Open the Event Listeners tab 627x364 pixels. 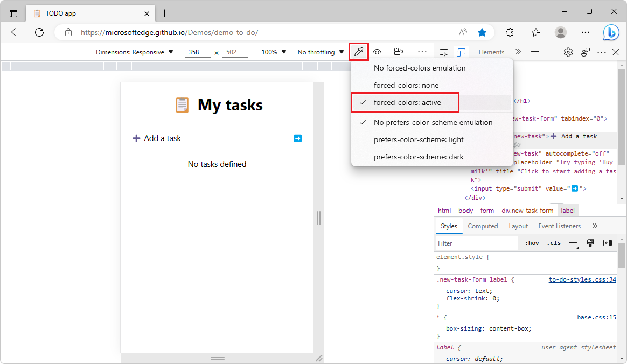point(560,226)
